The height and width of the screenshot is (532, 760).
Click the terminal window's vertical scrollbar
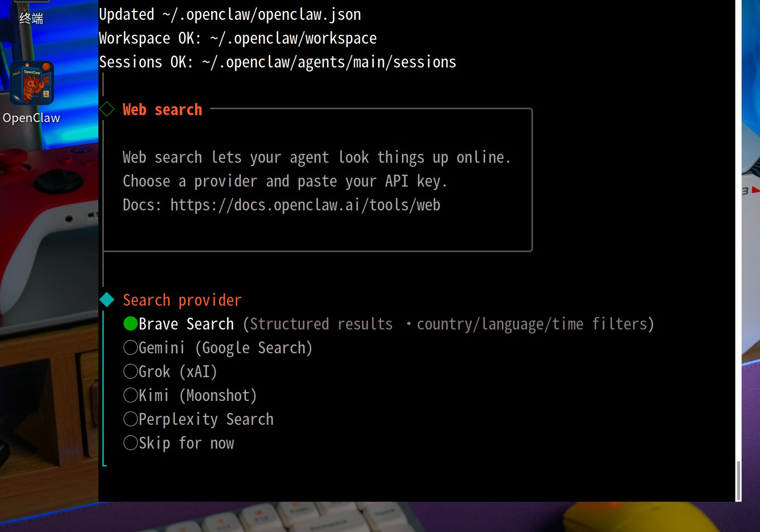pos(739,480)
